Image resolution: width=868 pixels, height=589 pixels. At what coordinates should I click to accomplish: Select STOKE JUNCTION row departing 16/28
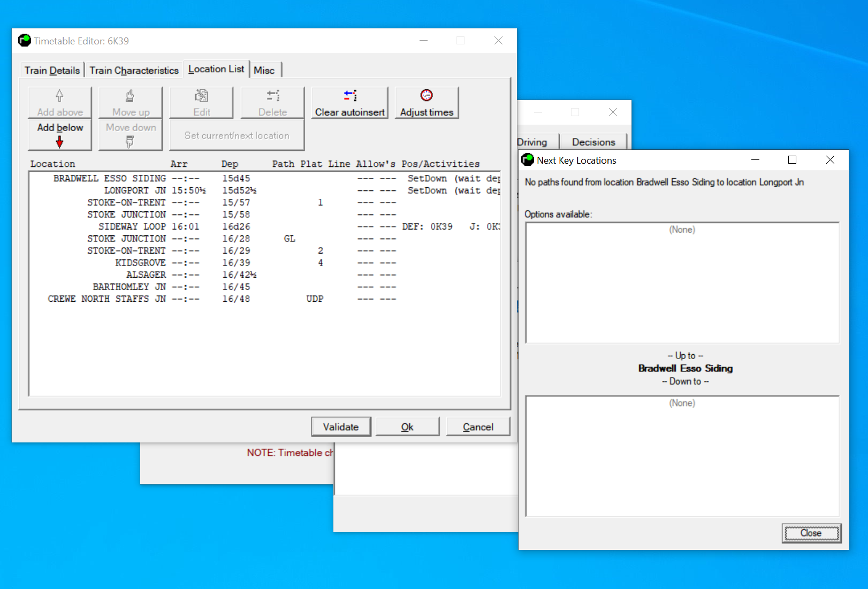tap(265, 239)
